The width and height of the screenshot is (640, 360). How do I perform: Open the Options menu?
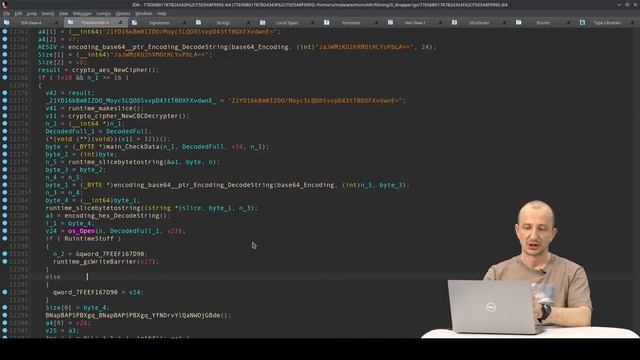tap(123, 13)
